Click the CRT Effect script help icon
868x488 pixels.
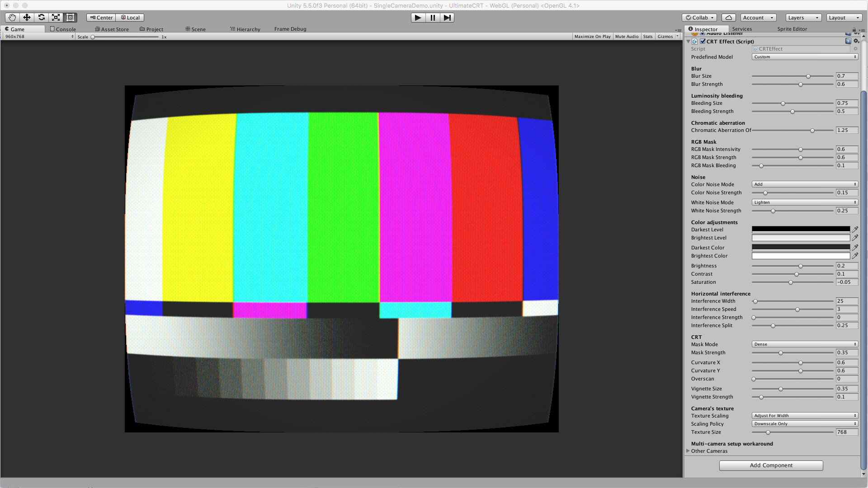tap(849, 41)
